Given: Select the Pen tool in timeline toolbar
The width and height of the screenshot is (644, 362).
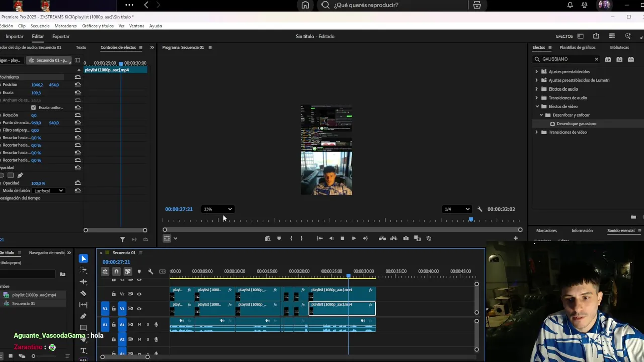Looking at the screenshot, I should tap(84, 316).
